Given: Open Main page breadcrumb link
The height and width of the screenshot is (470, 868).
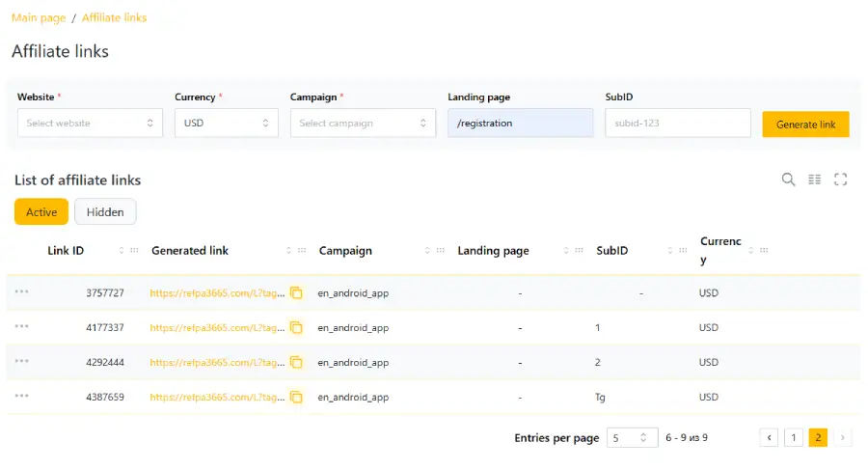Looking at the screenshot, I should point(39,17).
